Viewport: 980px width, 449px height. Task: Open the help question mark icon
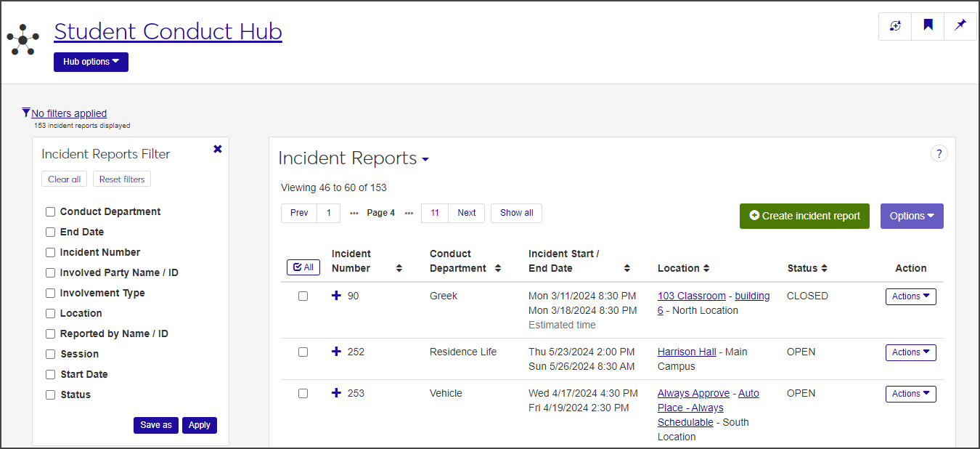coord(939,153)
